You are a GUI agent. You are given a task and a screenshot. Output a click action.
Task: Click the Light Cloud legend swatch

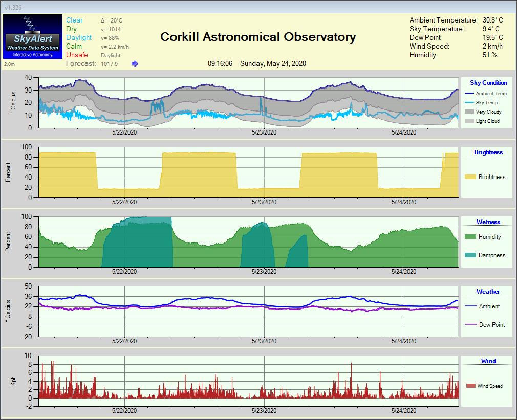[x=468, y=121]
